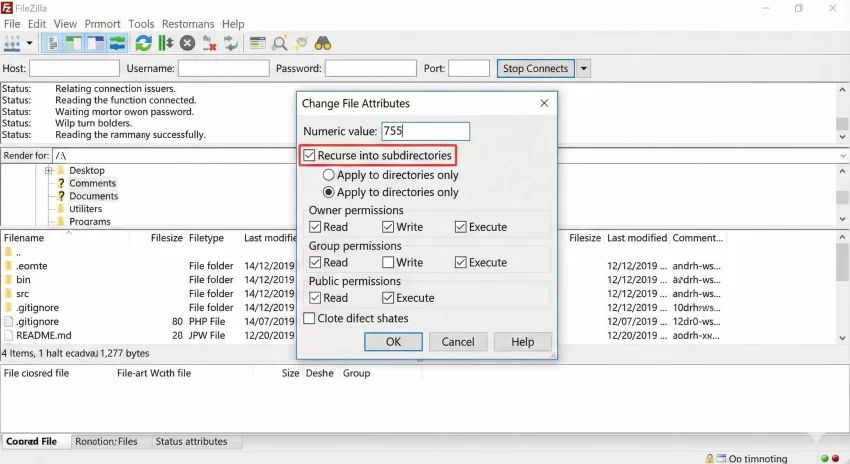
Task: Open the Tools menu
Action: pos(141,24)
